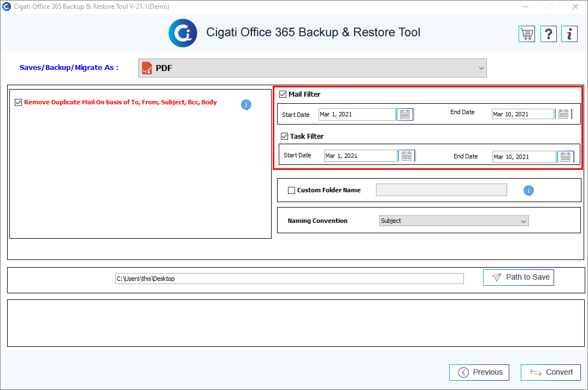Open calendar for Task Filter Start Date
The height and width of the screenshot is (390, 588).
[x=407, y=156]
